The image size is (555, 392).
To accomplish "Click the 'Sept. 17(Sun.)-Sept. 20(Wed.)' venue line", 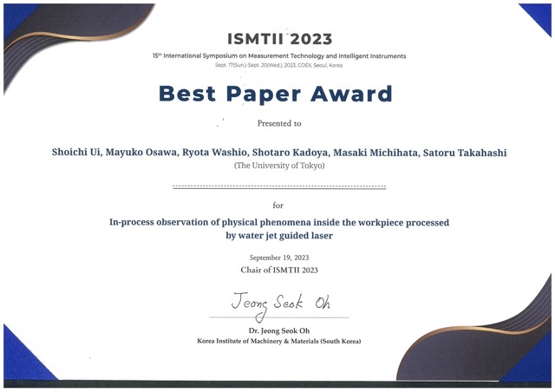I will [x=279, y=66].
